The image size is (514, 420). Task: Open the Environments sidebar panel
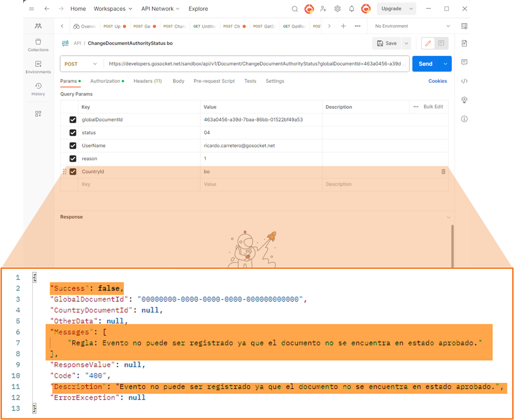point(38,67)
